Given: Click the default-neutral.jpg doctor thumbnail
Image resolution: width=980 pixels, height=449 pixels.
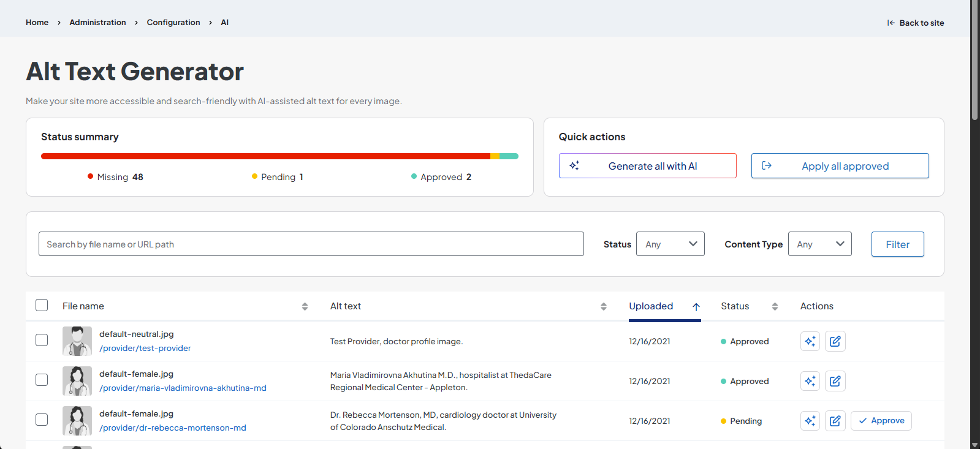Looking at the screenshot, I should [x=77, y=341].
